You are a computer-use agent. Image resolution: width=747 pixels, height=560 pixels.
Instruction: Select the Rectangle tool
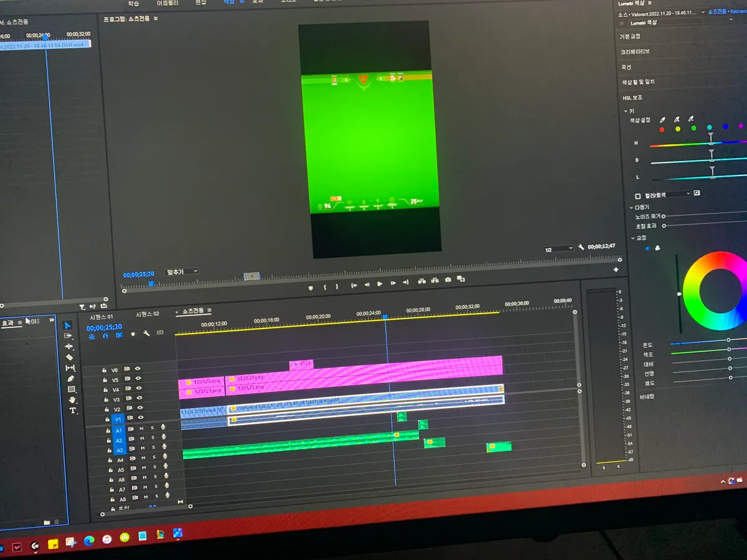point(72,389)
